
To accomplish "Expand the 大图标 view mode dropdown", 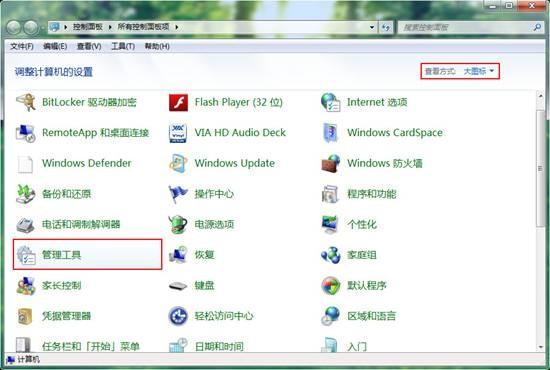I will coord(479,71).
